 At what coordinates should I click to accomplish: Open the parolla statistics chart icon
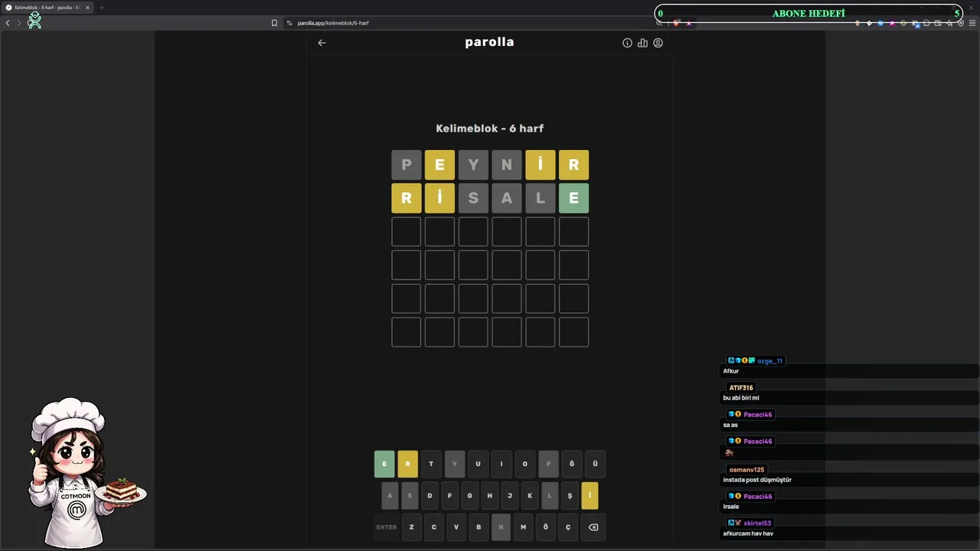642,43
